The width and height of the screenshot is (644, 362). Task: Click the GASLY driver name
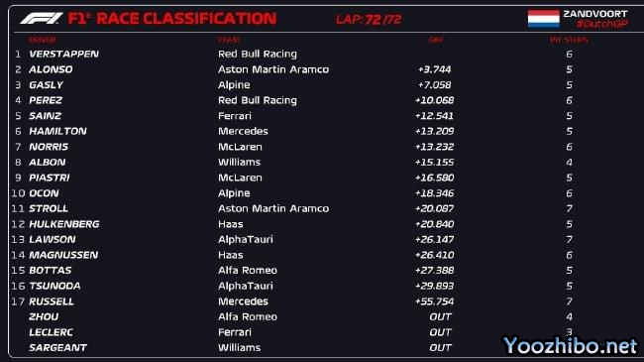pyautogui.click(x=46, y=85)
